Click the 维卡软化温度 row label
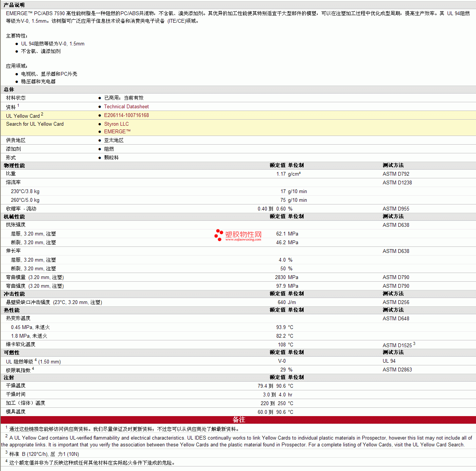The width and height of the screenshot is (476, 471). 20,345
